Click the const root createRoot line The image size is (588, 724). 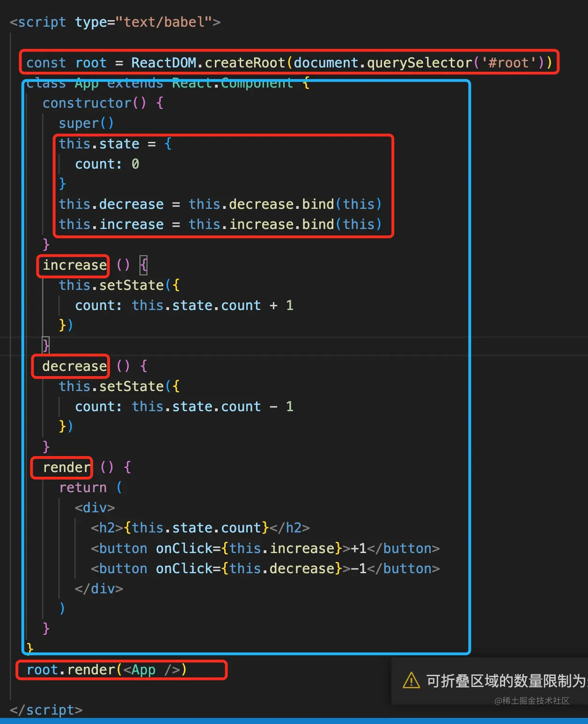(x=289, y=62)
